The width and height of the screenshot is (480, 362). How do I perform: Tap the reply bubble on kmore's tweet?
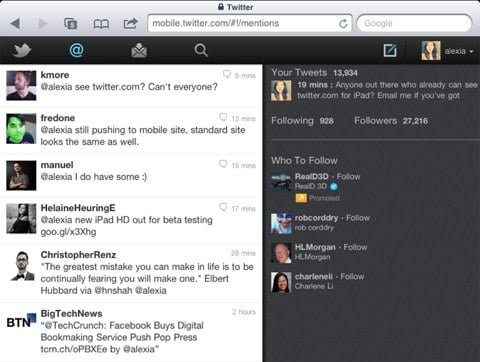[227, 74]
